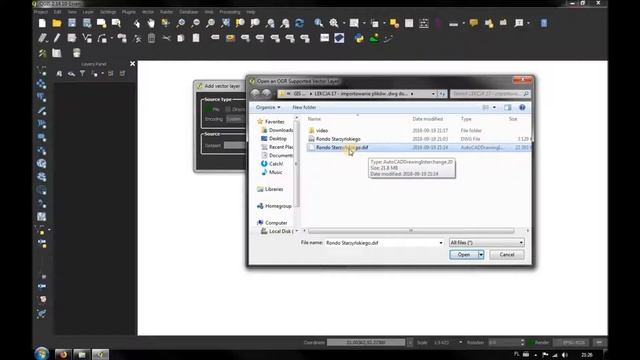The width and height of the screenshot is (640, 360).
Task: Open Downloads in Favorites sidebar
Action: 277,130
